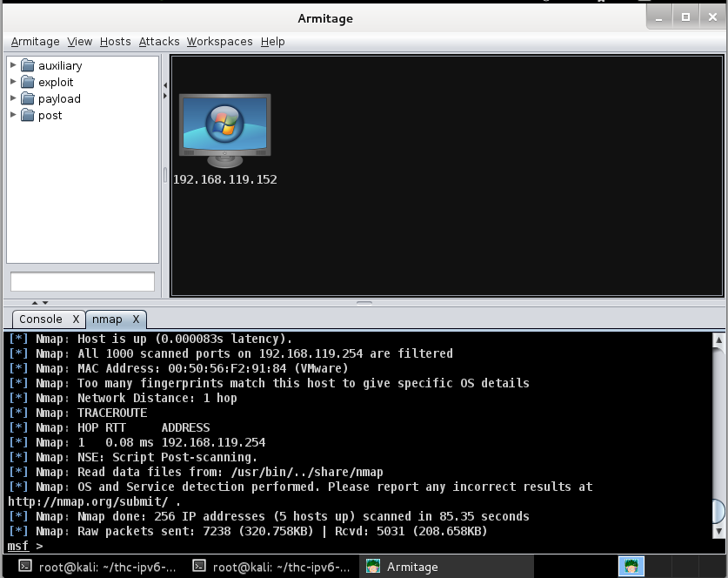Click the exploit tree label
Image resolution: width=728 pixels, height=578 pixels.
(56, 82)
